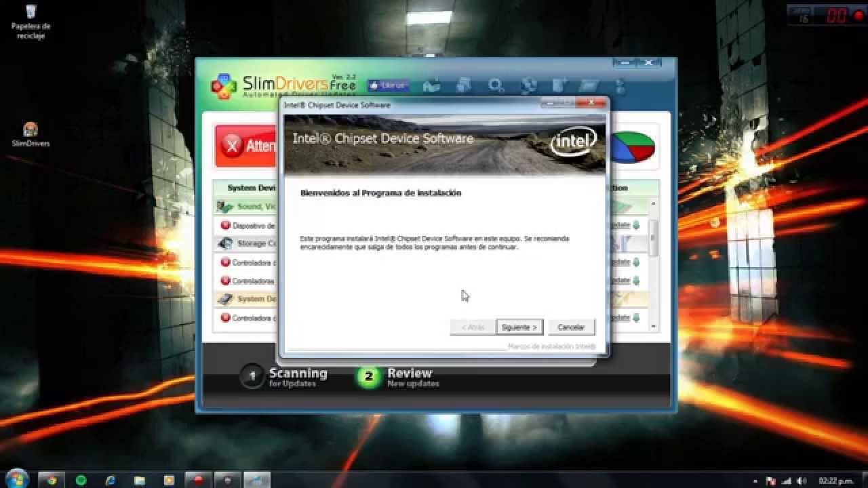Click the red record taskbar icon
Viewport: 868px width, 488px height.
199,480
